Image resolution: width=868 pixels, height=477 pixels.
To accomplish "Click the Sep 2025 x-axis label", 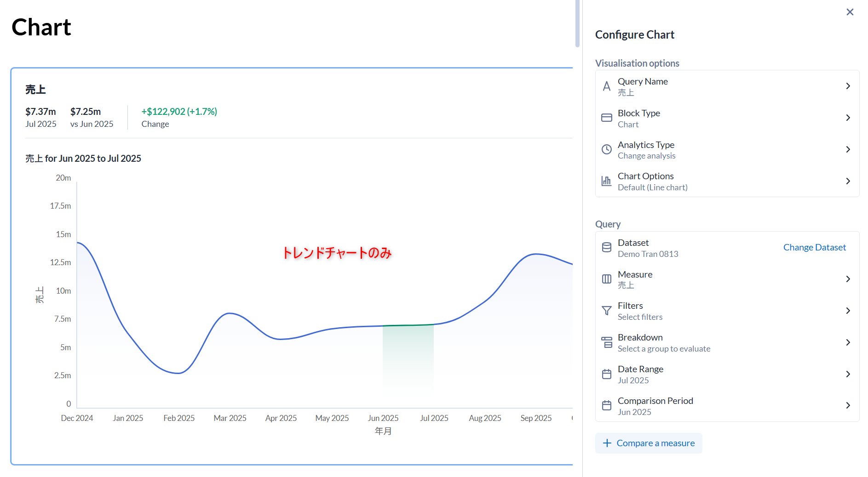I will (x=536, y=418).
